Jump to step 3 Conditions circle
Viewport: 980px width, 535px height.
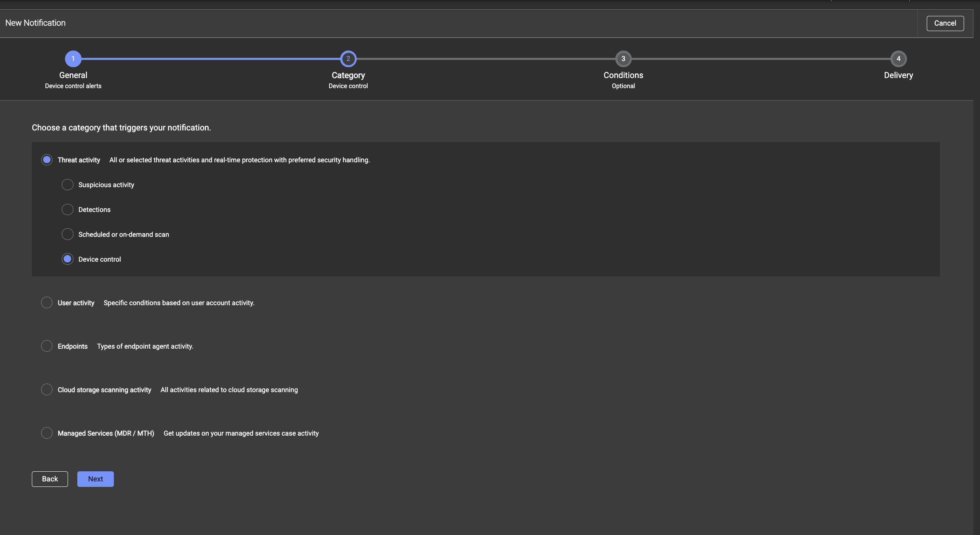pos(623,59)
